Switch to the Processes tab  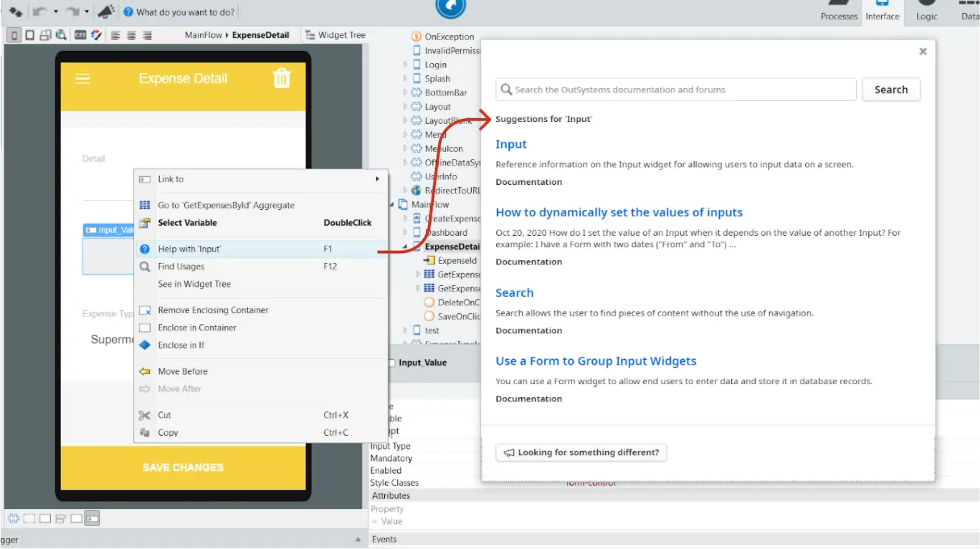pos(839,11)
